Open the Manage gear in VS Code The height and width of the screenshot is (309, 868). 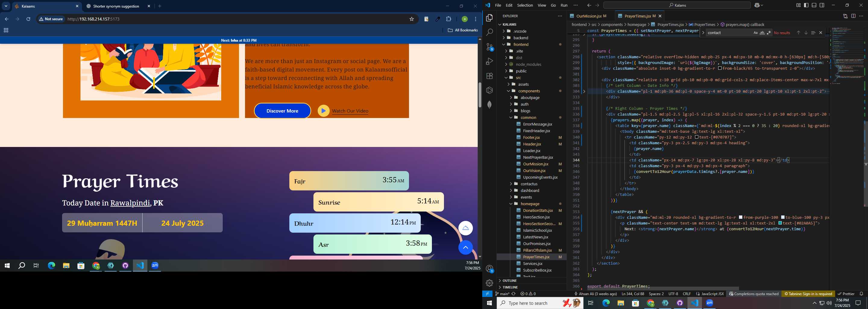pyautogui.click(x=489, y=283)
